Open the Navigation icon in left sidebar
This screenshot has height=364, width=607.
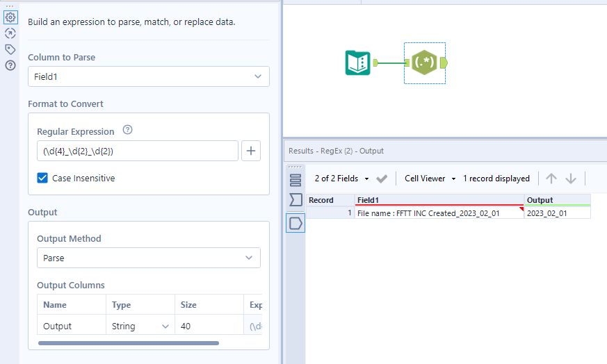[10, 33]
